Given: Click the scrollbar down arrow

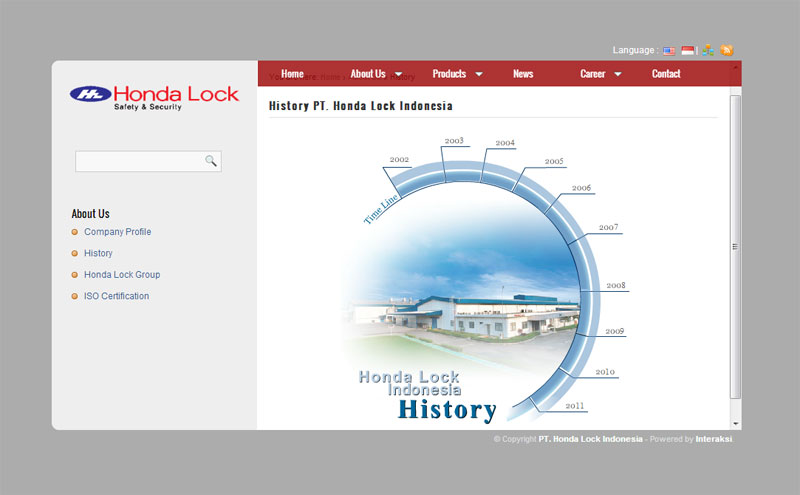Looking at the screenshot, I should pos(735,424).
